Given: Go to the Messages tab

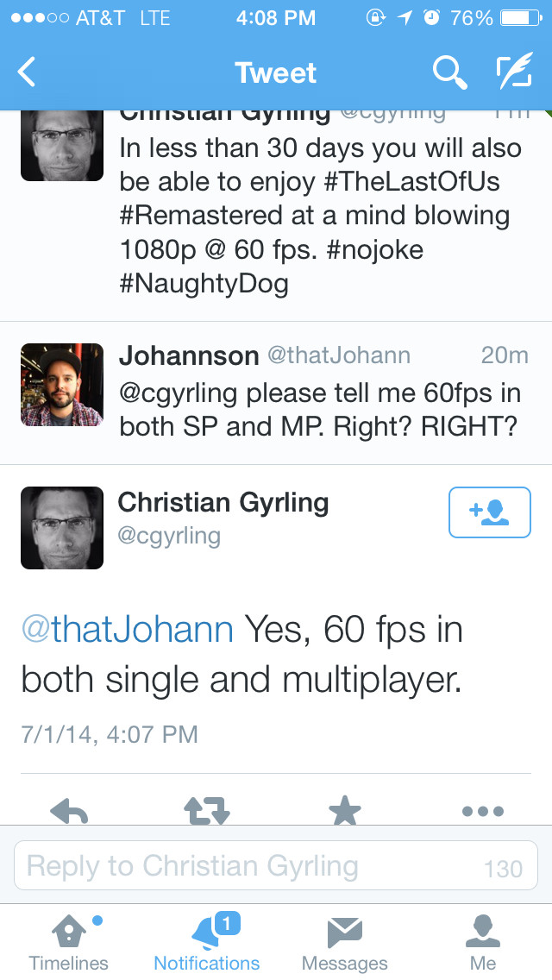Looking at the screenshot, I should click(344, 942).
